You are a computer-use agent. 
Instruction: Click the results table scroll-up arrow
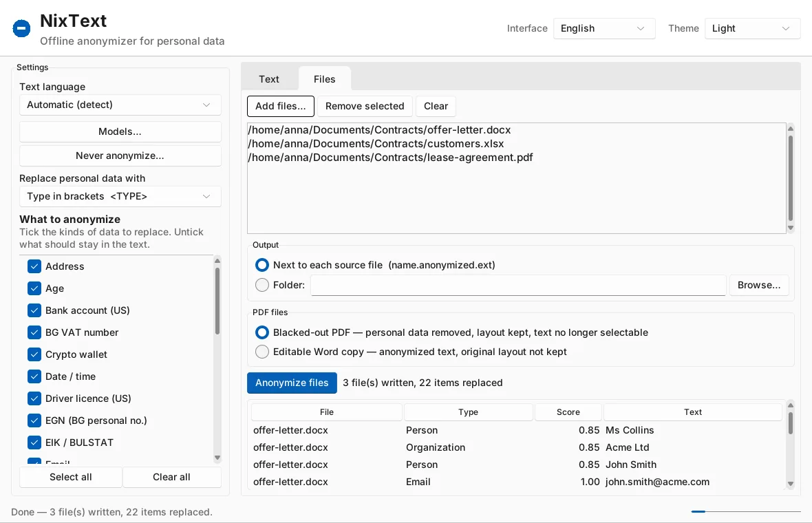click(x=790, y=405)
